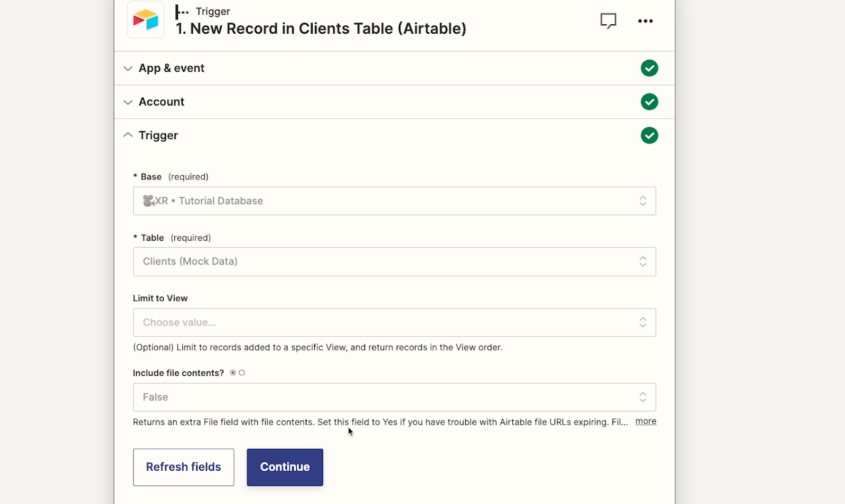Click the green checkmark beside Trigger section
845x504 pixels.
[649, 136]
